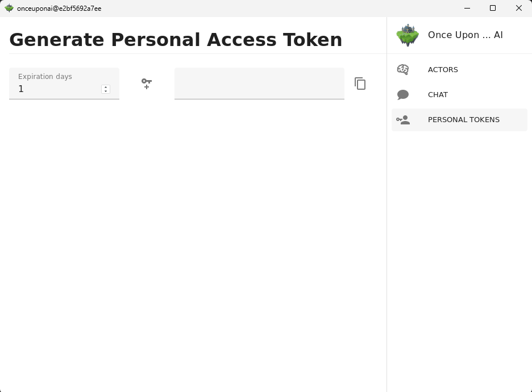Click the Chat speech bubble icon
Viewport: 532px width, 392px height.
click(x=403, y=95)
